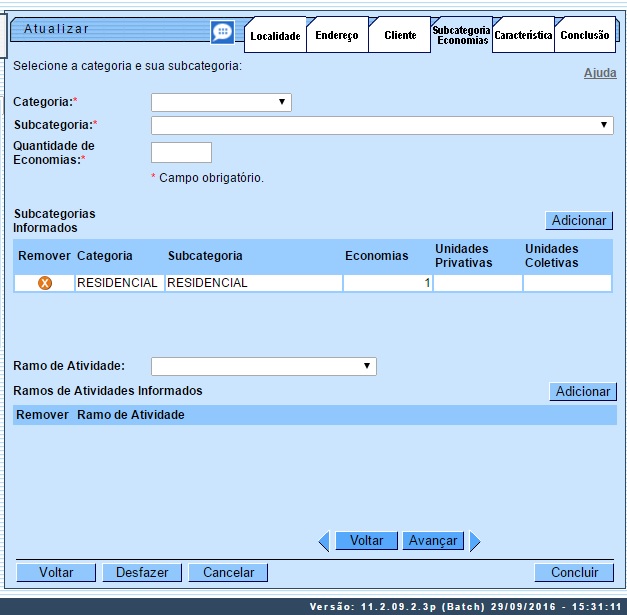Go to the Endereço tab
This screenshot has height=615, width=627.
336,35
